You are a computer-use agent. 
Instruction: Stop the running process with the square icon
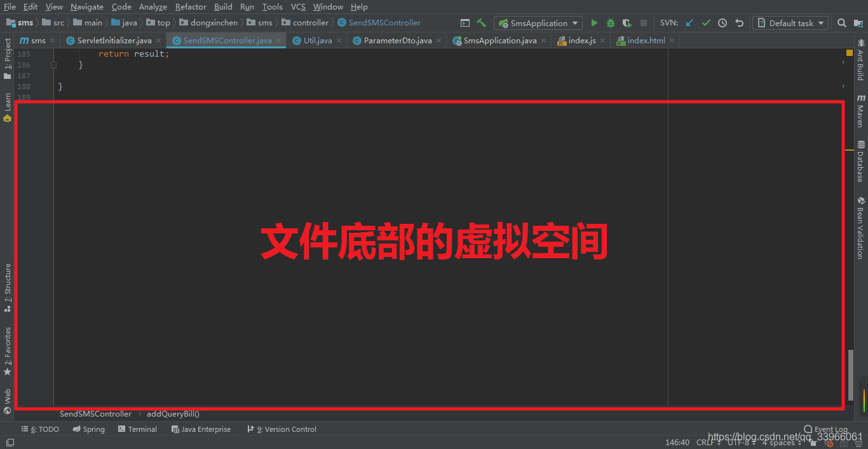tap(644, 23)
